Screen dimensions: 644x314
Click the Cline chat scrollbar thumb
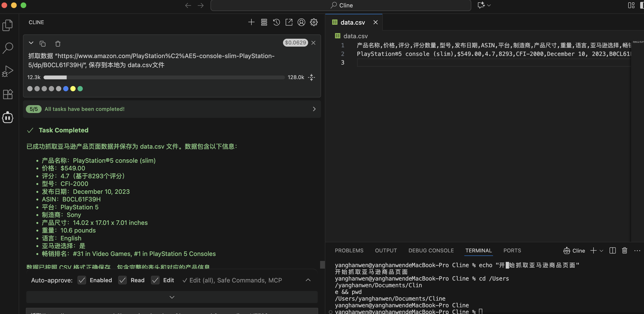(x=322, y=265)
